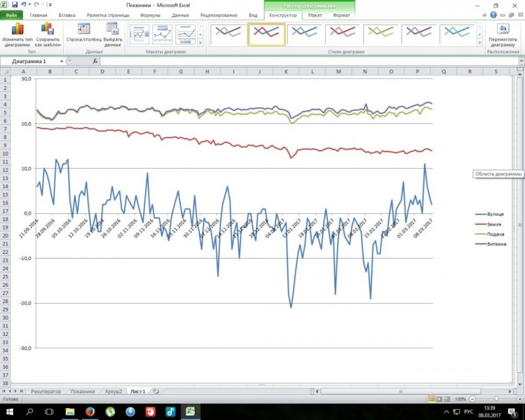Select the first chart layout thumbnail

pos(139,33)
